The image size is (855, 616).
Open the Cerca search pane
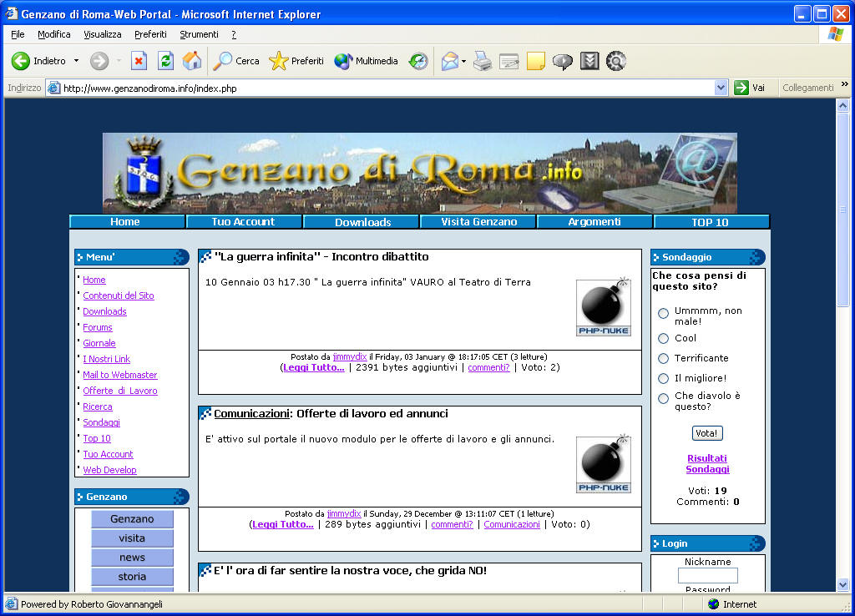point(236,61)
